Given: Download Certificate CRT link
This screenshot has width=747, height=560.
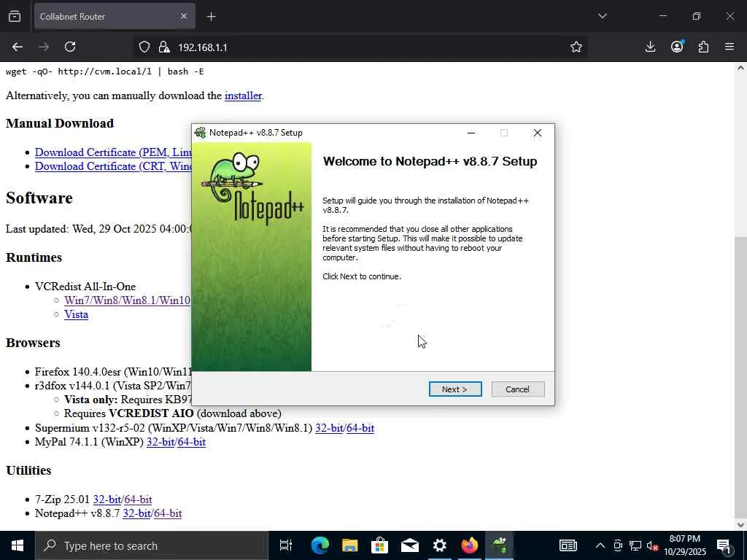Looking at the screenshot, I should click(113, 166).
